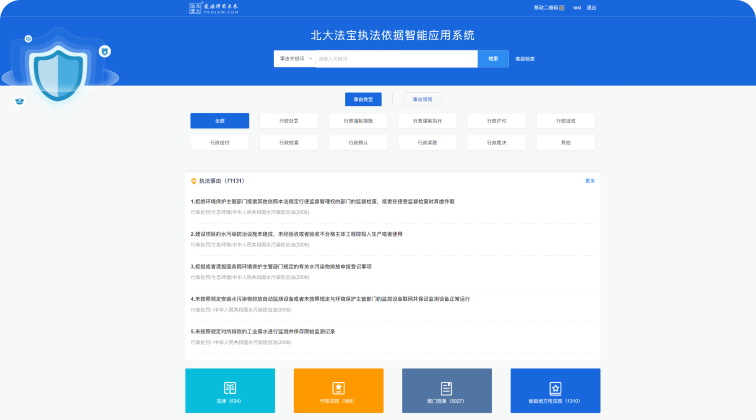
Task: Open result 2 about water pollution prevention facilities
Action: [297, 234]
